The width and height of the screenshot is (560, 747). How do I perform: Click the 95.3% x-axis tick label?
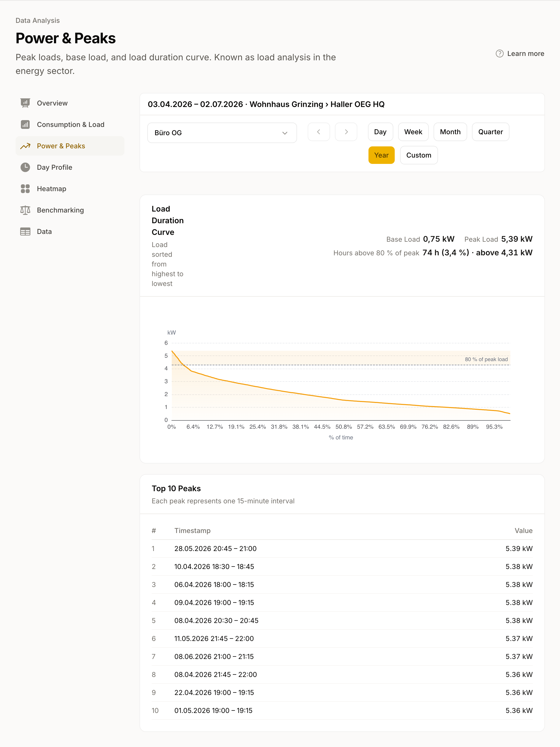tap(494, 427)
